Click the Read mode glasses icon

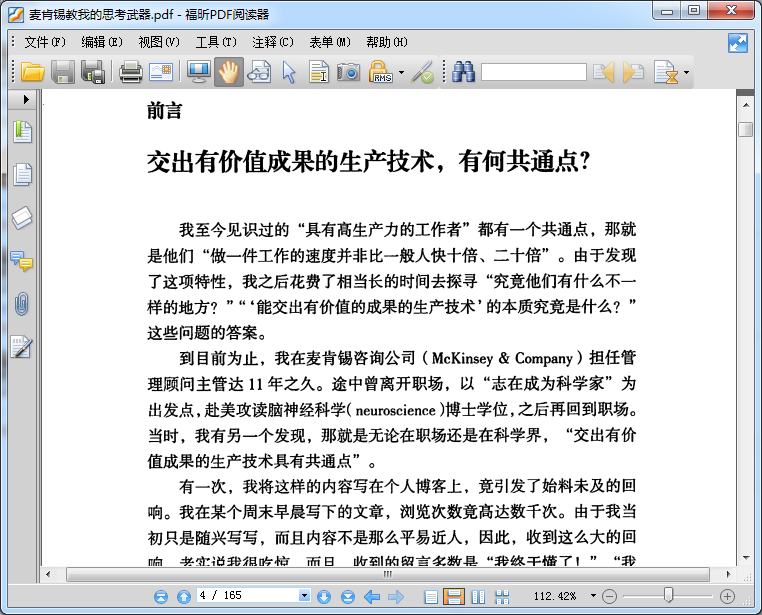click(259, 72)
